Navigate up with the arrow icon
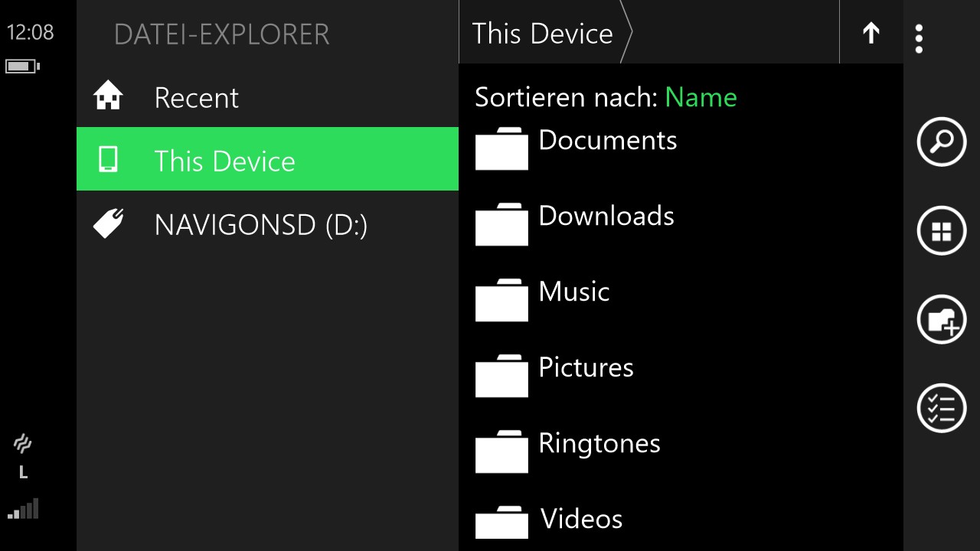Screen dimensions: 980x551 coord(871,33)
